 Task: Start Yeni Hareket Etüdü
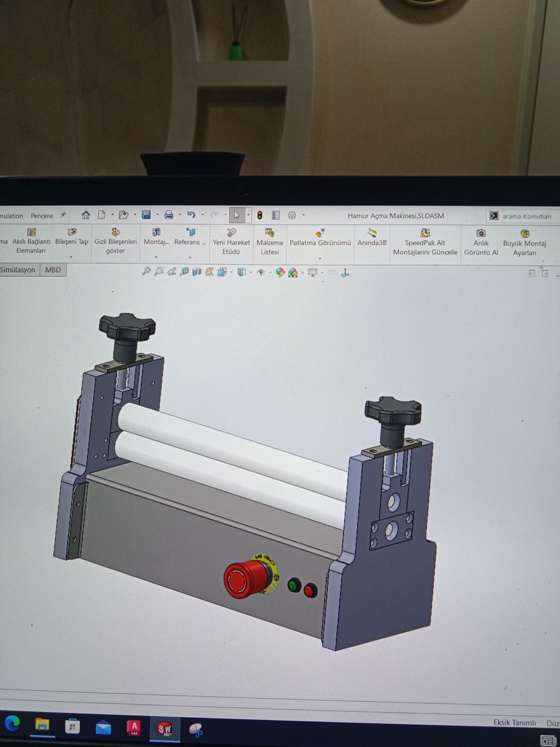[231, 242]
